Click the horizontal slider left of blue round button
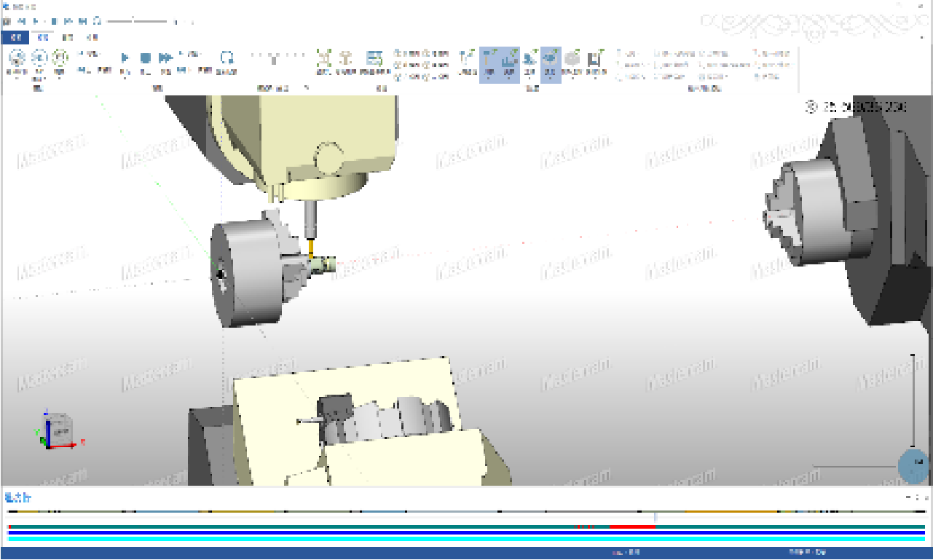This screenshot has height=560, width=933. 854,466
